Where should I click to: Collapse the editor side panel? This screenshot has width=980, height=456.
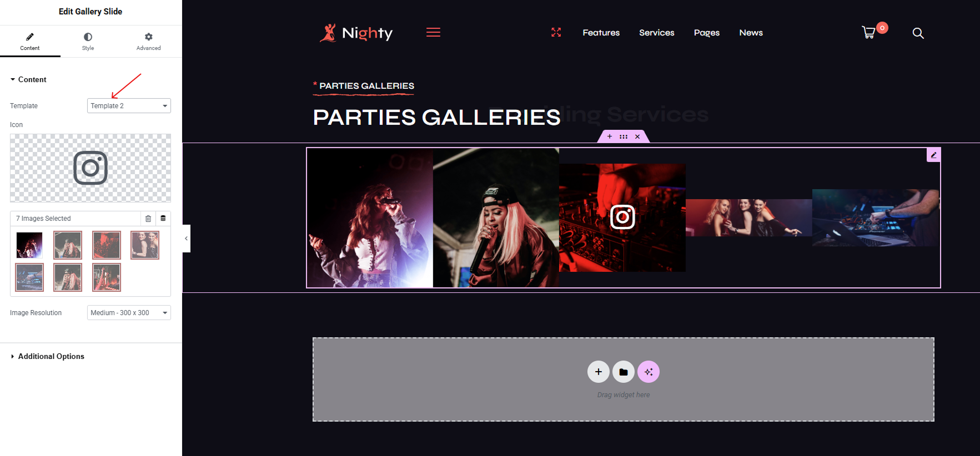187,239
